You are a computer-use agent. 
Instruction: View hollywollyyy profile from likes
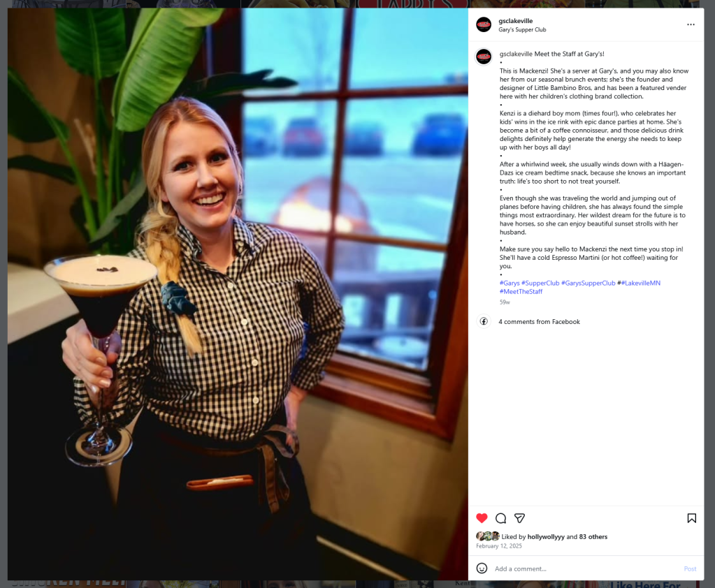[546, 537]
